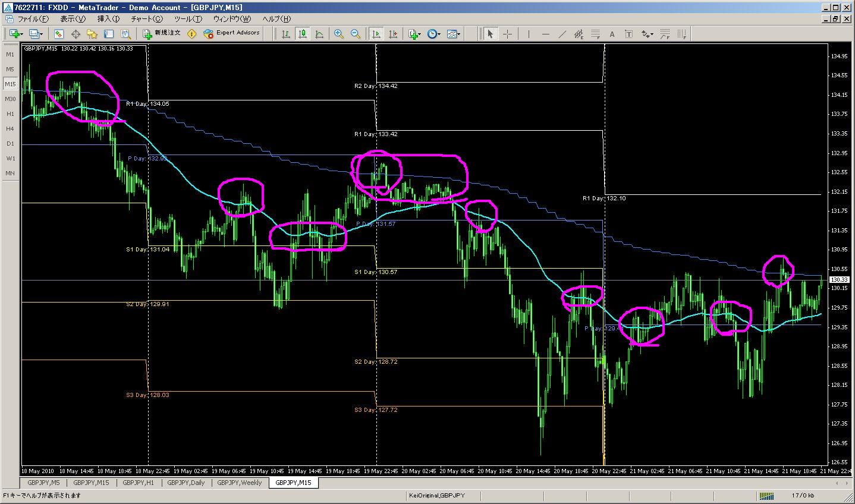The height and width of the screenshot is (504, 855).
Task: Toggle Chart Shift button
Action: 392,34
